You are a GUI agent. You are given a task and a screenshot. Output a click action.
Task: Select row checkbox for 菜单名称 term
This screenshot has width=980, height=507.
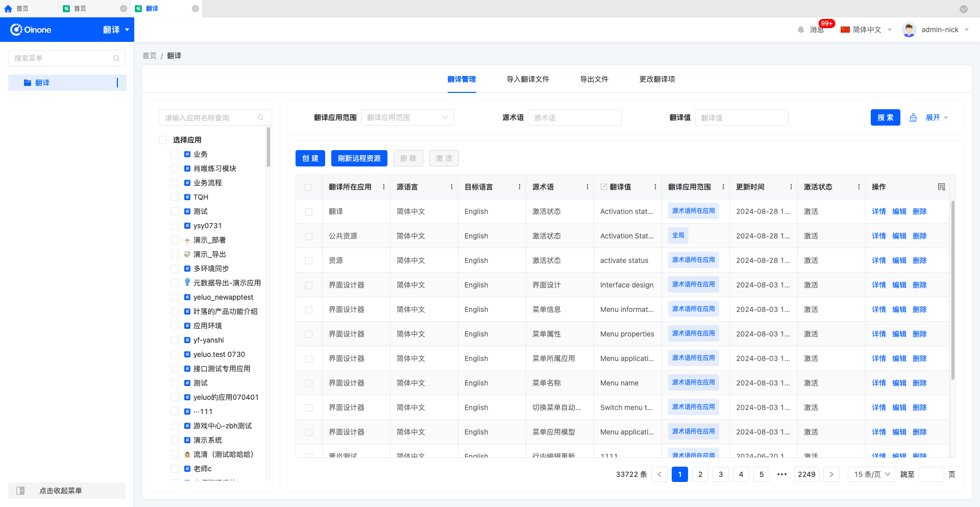309,383
